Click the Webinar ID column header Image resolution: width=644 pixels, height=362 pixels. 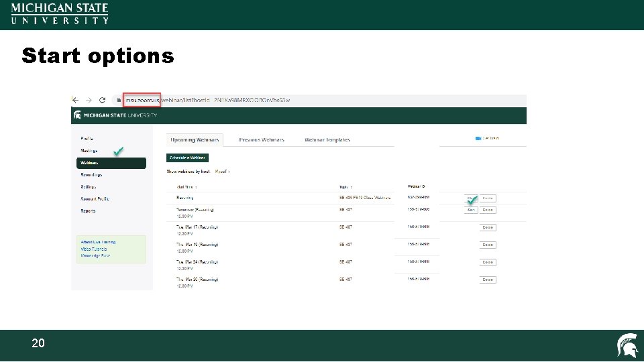pyautogui.click(x=416, y=186)
